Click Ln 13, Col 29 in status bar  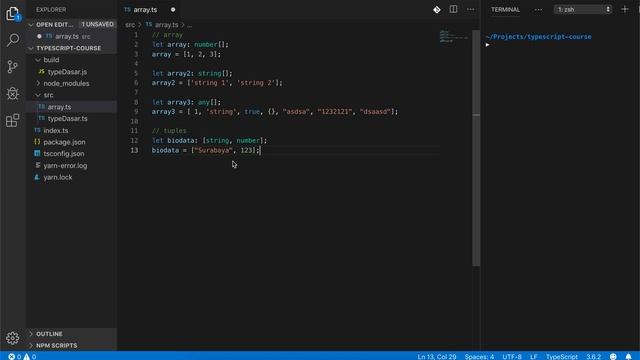(436, 356)
